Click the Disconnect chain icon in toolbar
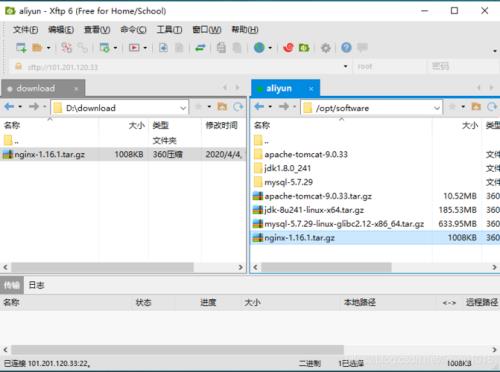500x372 pixels. point(82,48)
